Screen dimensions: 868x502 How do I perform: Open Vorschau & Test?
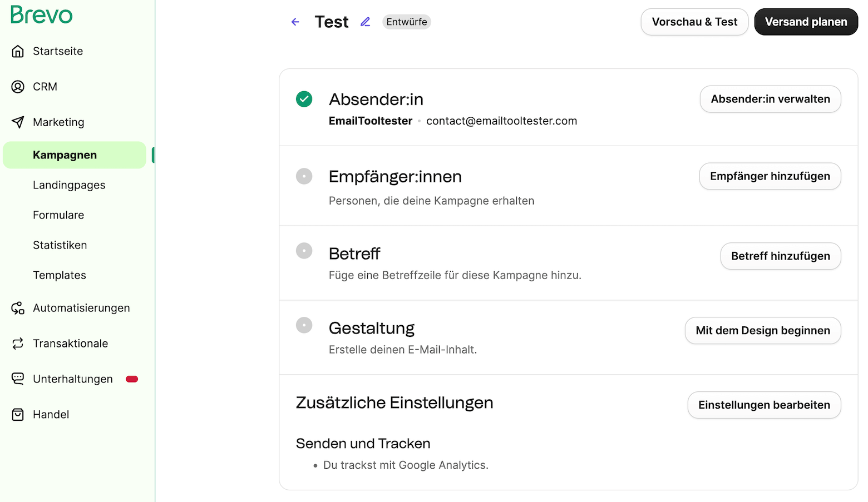pos(694,22)
